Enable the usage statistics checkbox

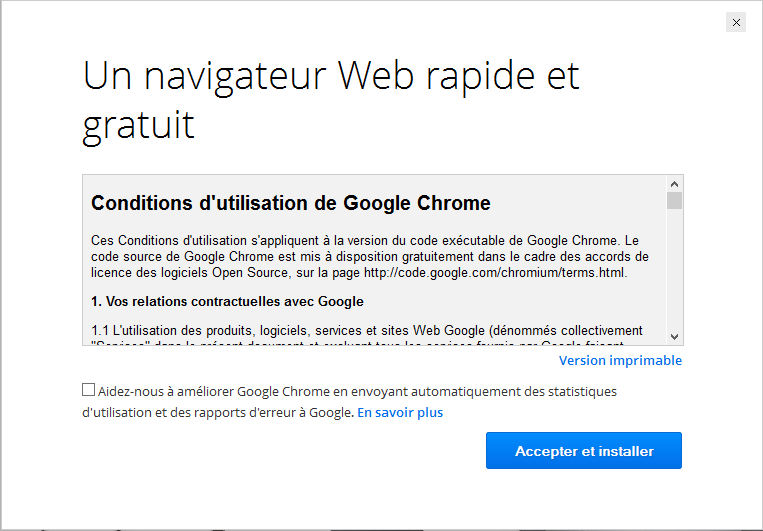[x=89, y=390]
